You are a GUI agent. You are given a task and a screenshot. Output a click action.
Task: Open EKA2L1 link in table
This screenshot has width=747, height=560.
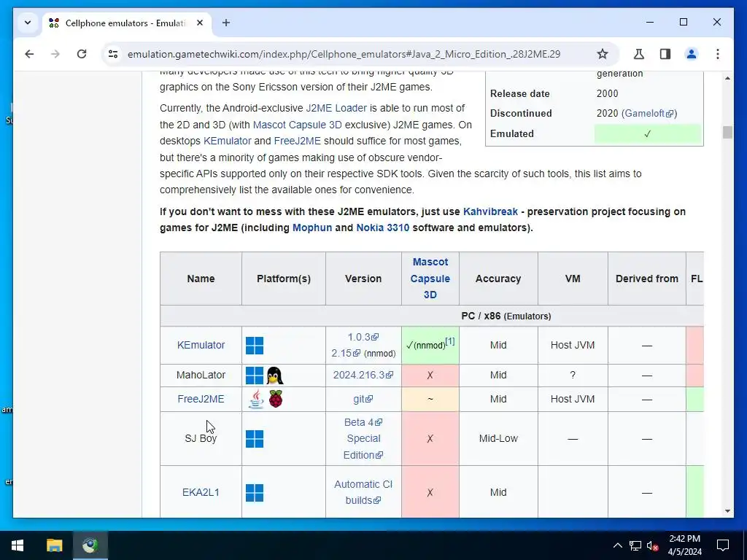201,492
